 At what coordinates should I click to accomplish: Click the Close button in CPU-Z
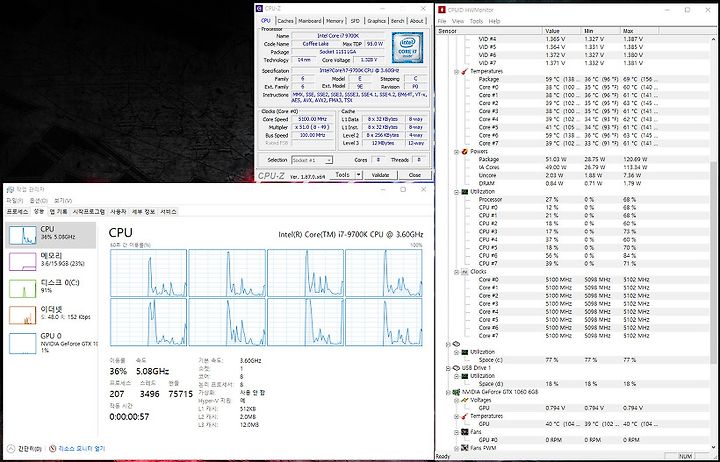tap(415, 175)
